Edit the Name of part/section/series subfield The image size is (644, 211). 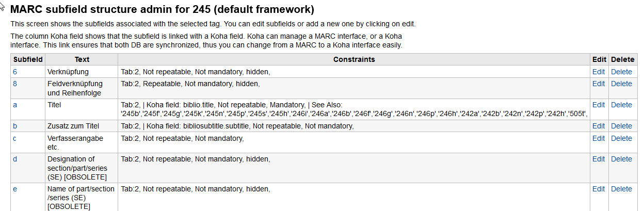tap(599, 189)
